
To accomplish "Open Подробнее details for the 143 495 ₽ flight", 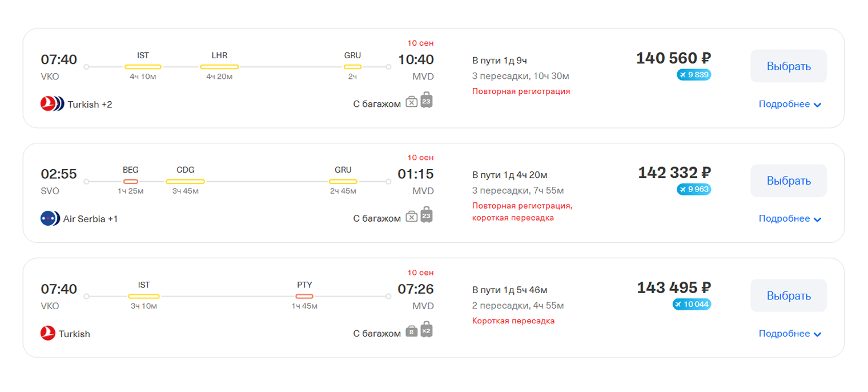I will tap(789, 333).
